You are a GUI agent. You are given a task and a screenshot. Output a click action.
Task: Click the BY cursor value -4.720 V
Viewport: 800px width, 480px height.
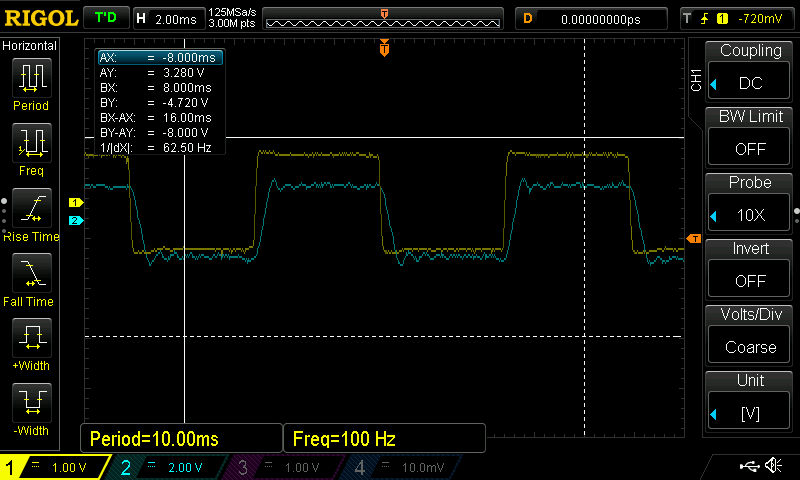click(186, 103)
